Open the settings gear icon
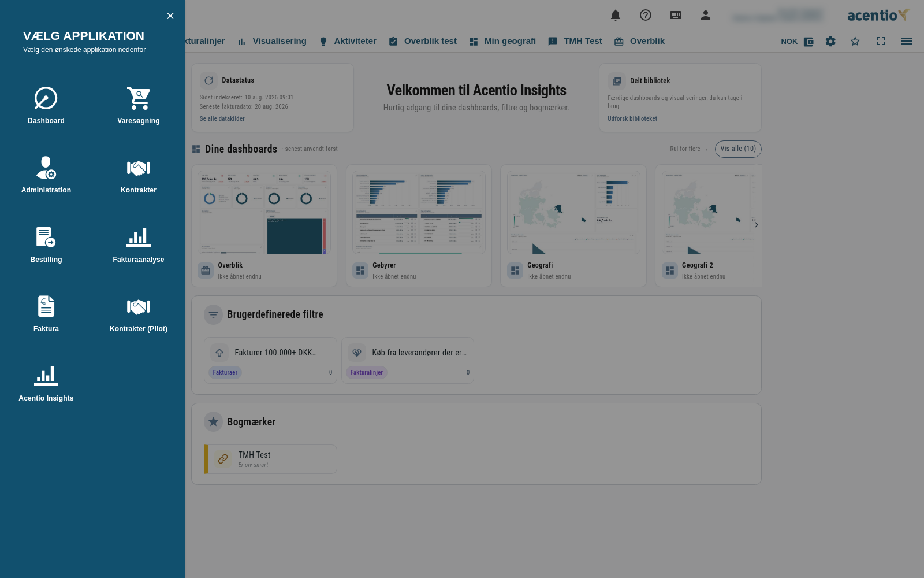Viewport: 924px width, 578px height. click(830, 42)
